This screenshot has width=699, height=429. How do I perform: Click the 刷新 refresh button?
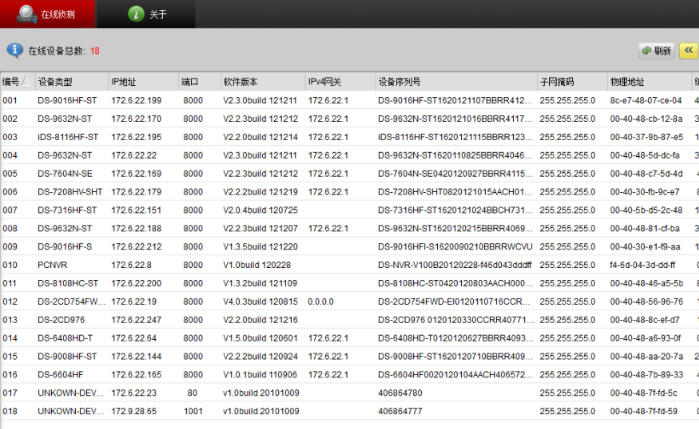click(656, 51)
